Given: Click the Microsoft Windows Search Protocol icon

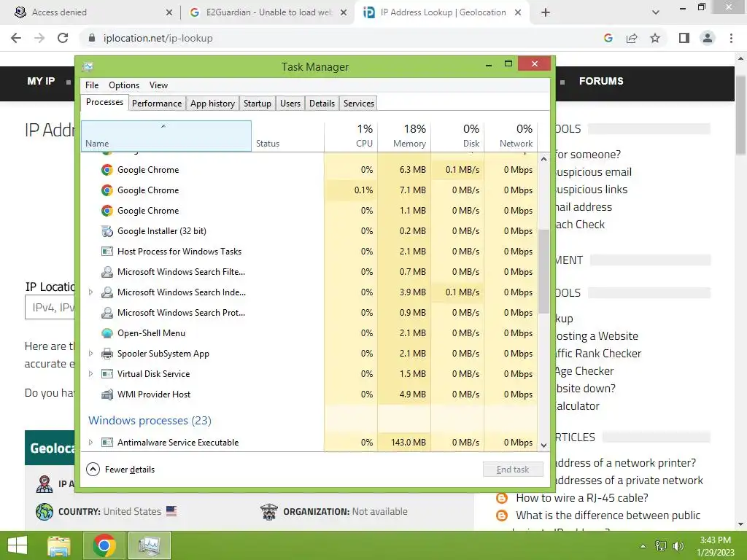Looking at the screenshot, I should (107, 313).
